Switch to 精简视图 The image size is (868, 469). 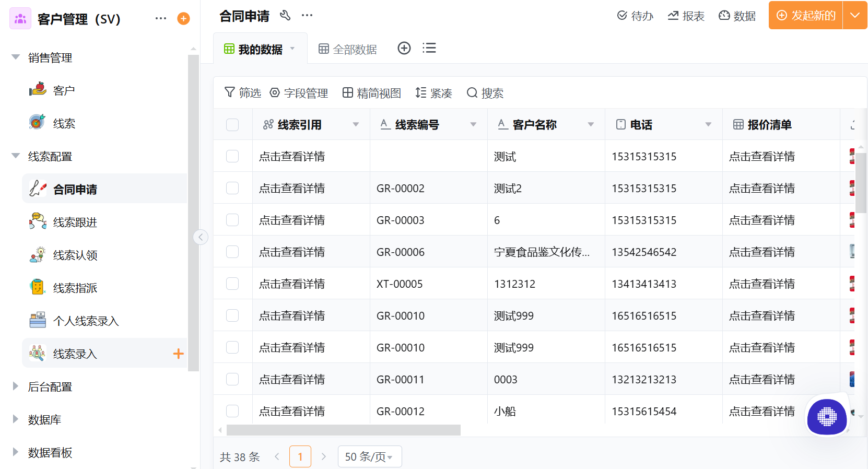(x=372, y=93)
